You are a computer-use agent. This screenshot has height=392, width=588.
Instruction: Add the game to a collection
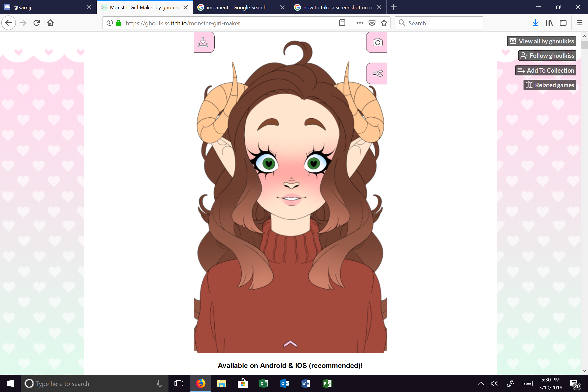(x=545, y=70)
